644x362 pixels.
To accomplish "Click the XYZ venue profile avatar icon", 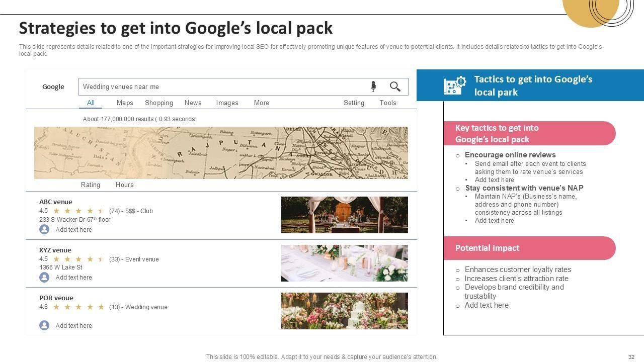I will (x=44, y=277).
